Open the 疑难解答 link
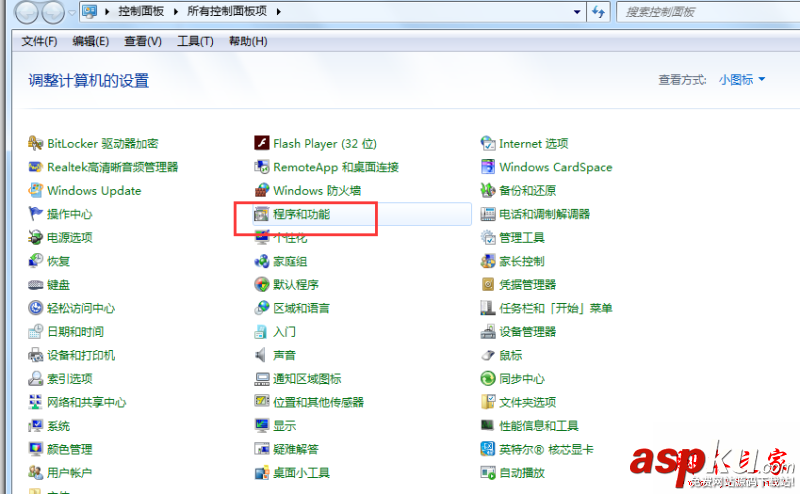The image size is (800, 494). click(x=296, y=449)
